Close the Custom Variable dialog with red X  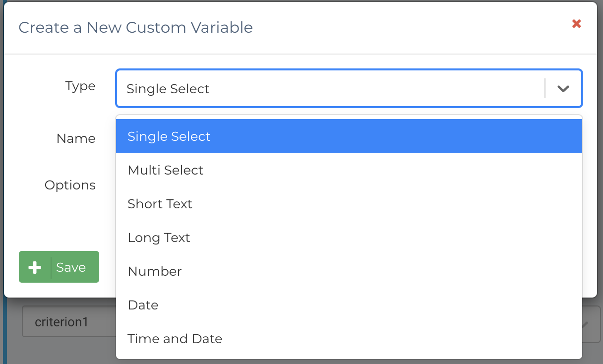click(576, 24)
